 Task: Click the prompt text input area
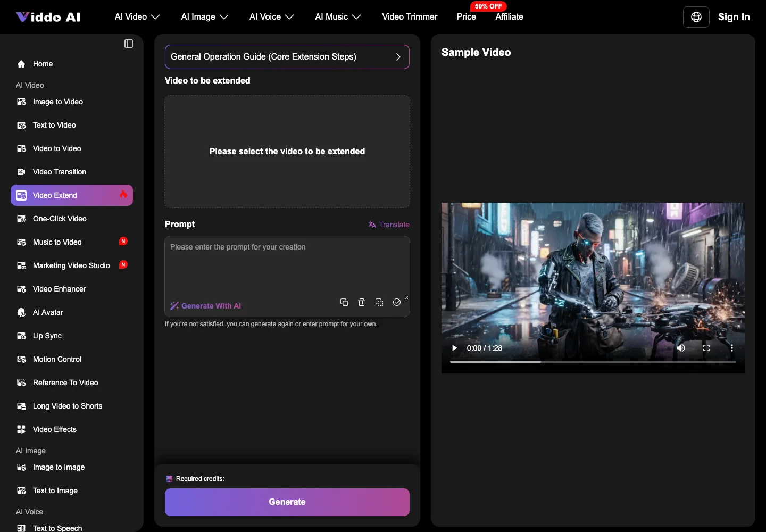[x=287, y=266]
